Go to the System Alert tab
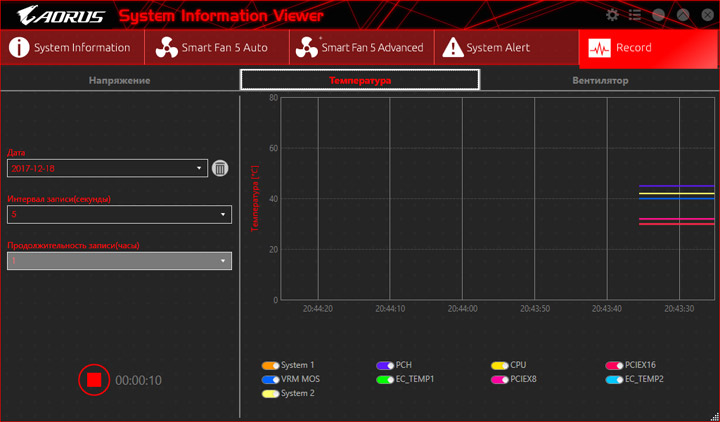Screen dimensions: 720x422 pyautogui.click(x=506, y=47)
